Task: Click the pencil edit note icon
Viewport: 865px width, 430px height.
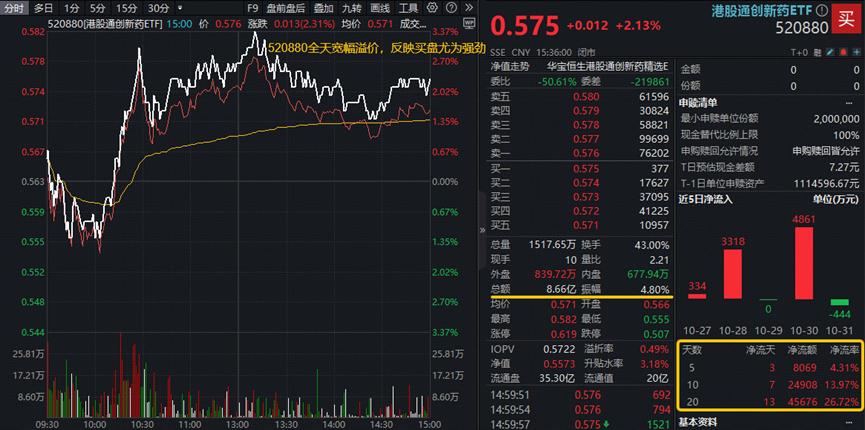Action: pyautogui.click(x=832, y=52)
